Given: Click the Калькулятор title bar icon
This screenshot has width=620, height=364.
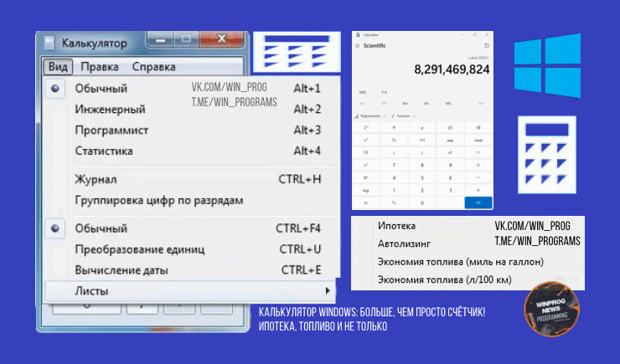Looking at the screenshot, I should 49,44.
